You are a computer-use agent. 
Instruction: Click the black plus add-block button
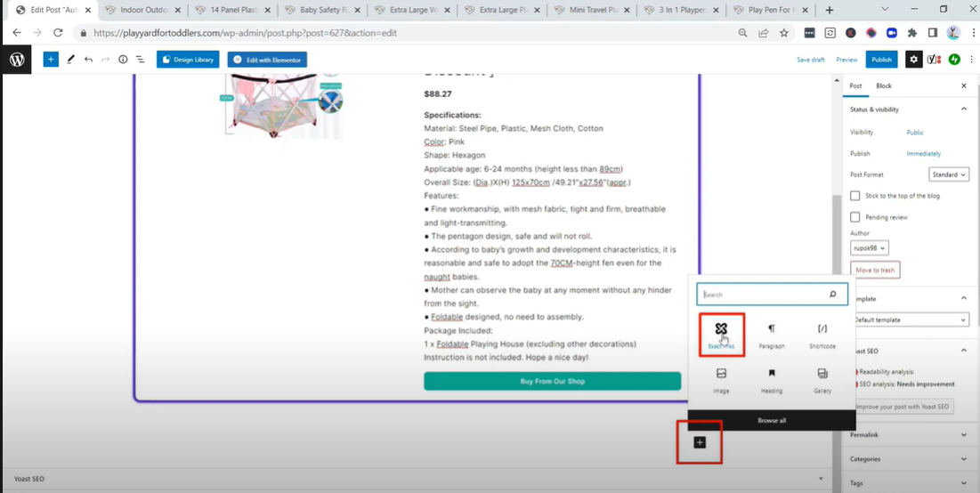[x=700, y=442]
